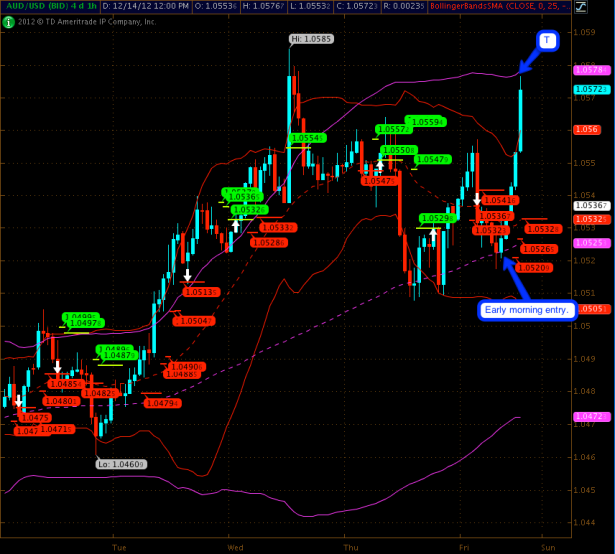The width and height of the screenshot is (615, 554).
Task: Click the 'Lo: 1.0460' low price bubble
Action: (121, 464)
